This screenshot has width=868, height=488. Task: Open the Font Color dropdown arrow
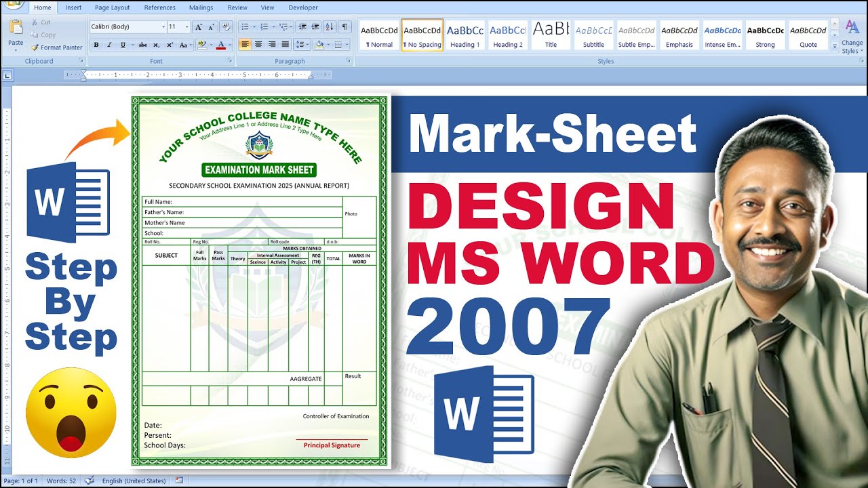[229, 45]
